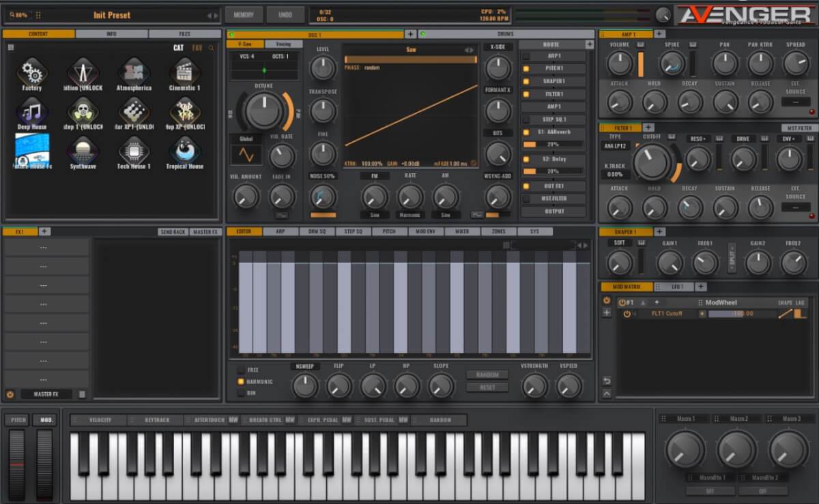Adjust the FLT1 Cutoff amount slider
The height and width of the screenshot is (504, 819).
[742, 314]
